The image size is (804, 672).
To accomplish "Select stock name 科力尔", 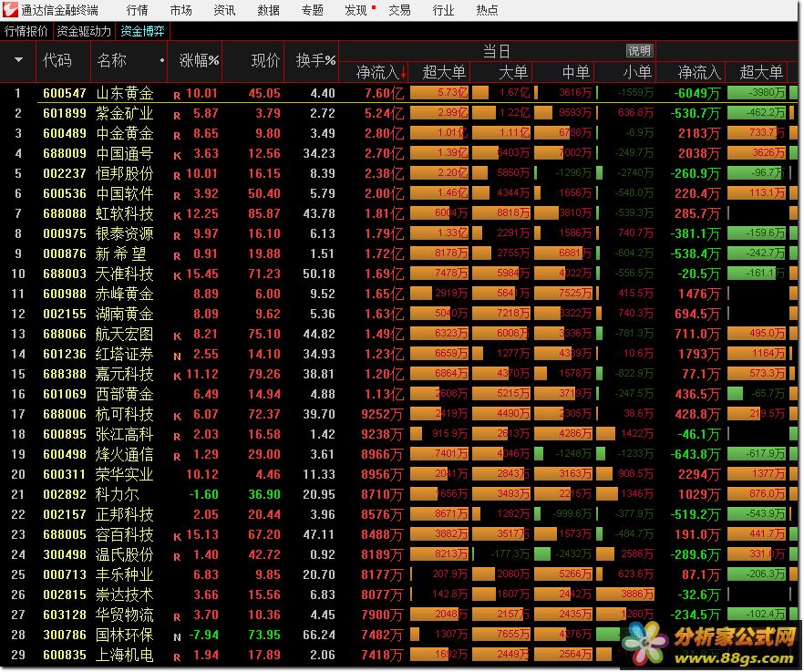I will [x=118, y=494].
